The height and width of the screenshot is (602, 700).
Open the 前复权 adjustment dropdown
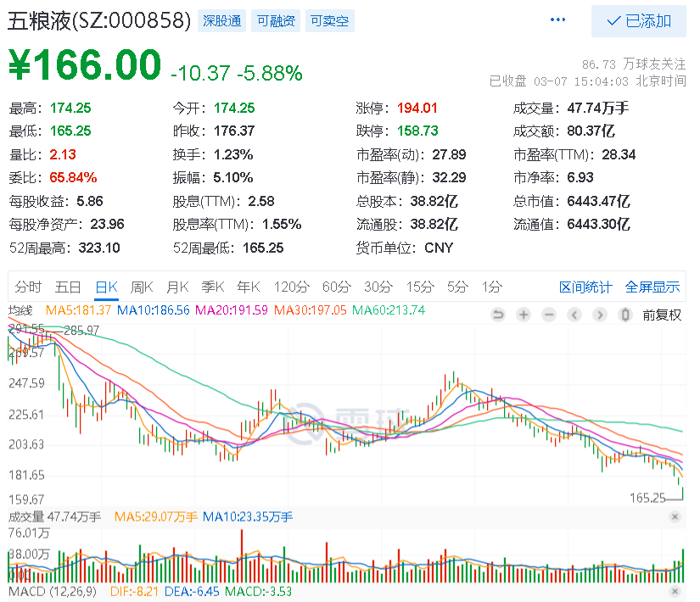click(x=662, y=315)
